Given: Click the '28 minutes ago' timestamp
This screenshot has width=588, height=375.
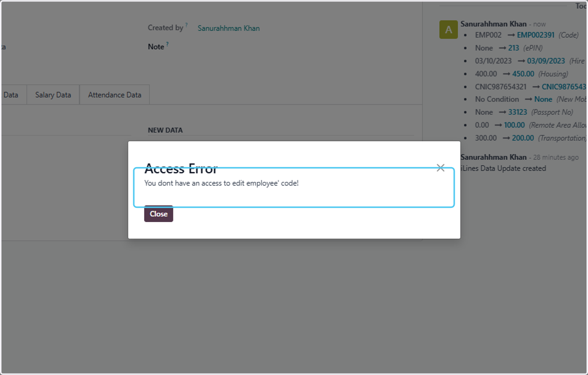Looking at the screenshot, I should click(x=556, y=158).
